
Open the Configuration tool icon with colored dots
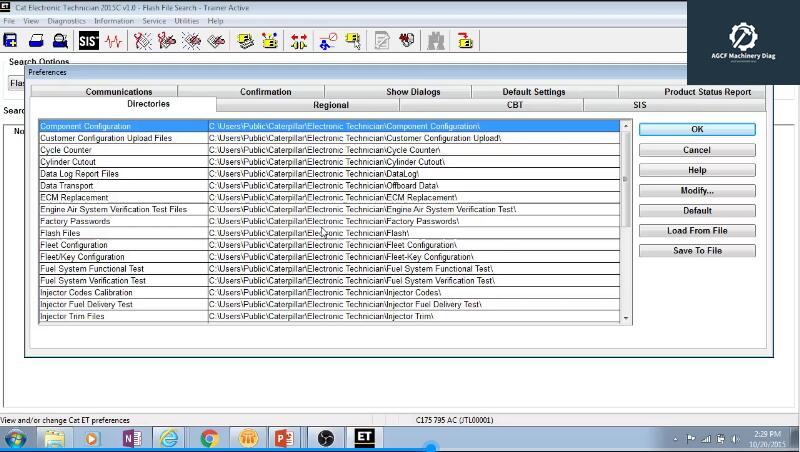(270, 40)
